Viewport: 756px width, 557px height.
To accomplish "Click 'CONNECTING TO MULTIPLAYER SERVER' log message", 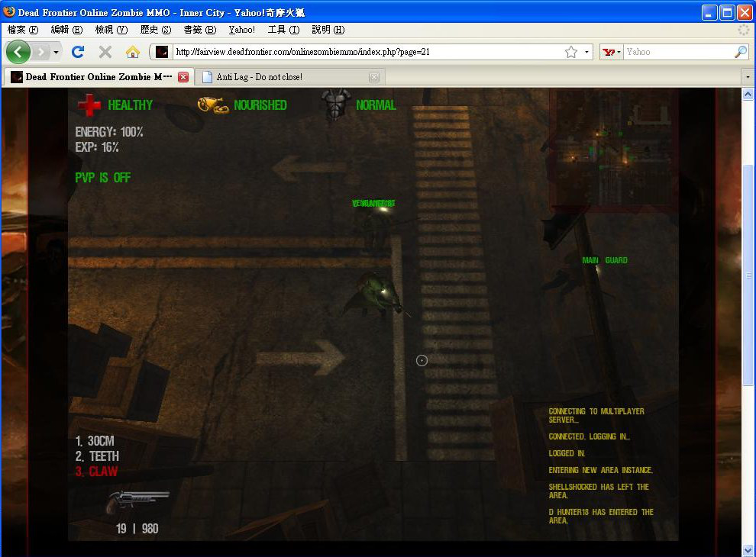I will pos(596,415).
